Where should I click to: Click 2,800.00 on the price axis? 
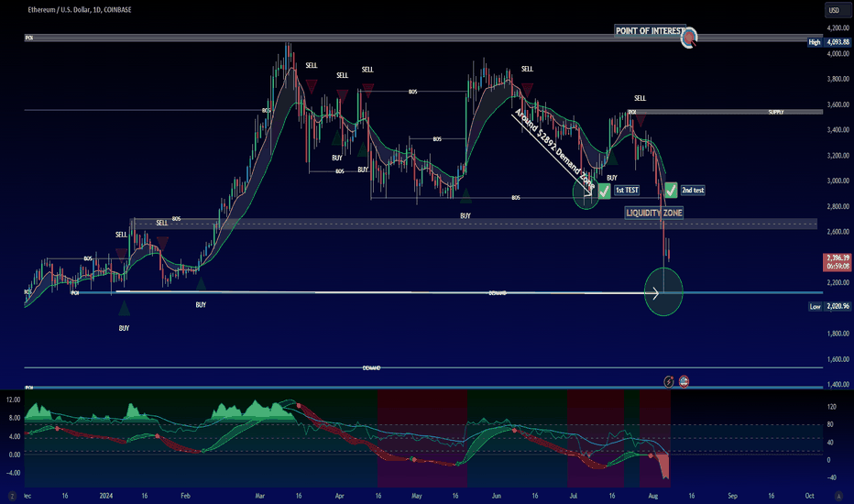tap(838, 206)
